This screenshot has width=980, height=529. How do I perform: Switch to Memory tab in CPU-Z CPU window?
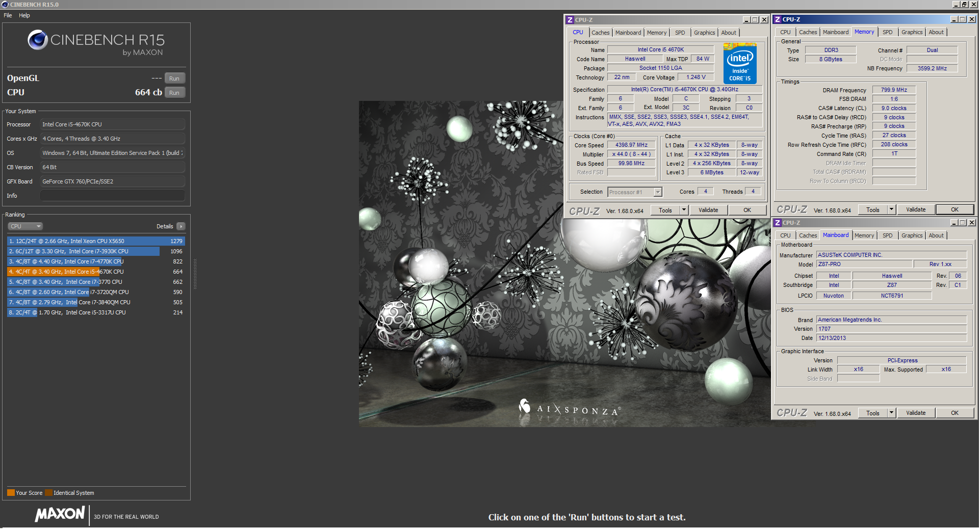pos(657,33)
